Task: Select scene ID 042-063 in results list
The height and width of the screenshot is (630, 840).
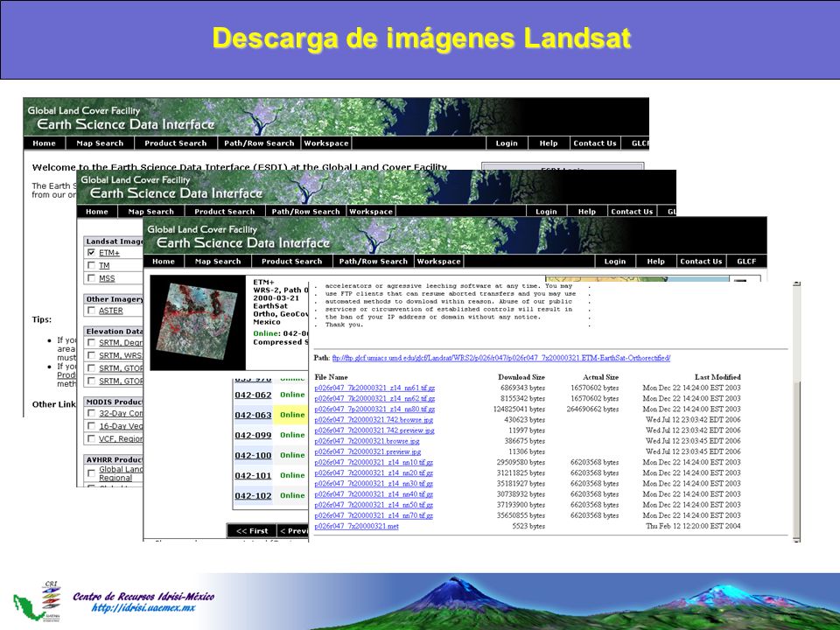Action: [253, 415]
